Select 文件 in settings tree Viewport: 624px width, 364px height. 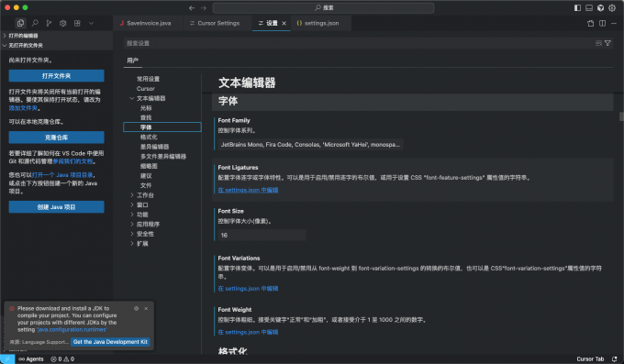pyautogui.click(x=146, y=185)
